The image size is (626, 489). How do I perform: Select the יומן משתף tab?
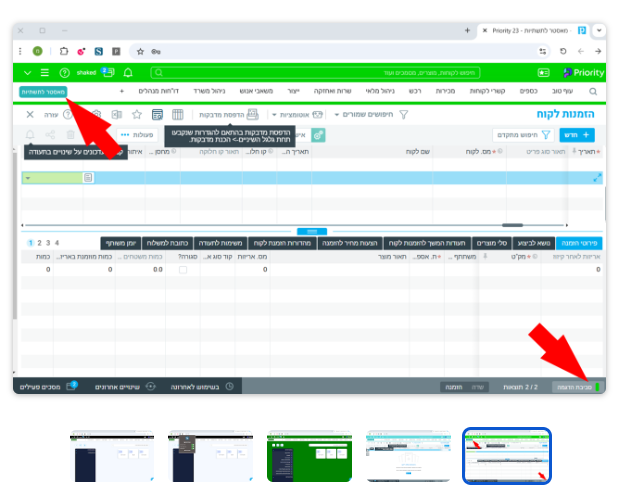tap(121, 243)
